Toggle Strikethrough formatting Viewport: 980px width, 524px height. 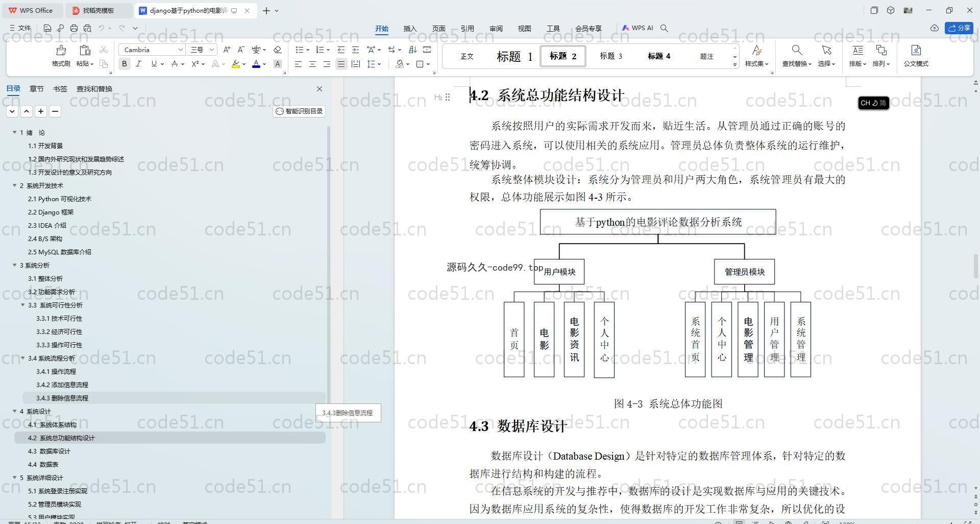[x=175, y=64]
